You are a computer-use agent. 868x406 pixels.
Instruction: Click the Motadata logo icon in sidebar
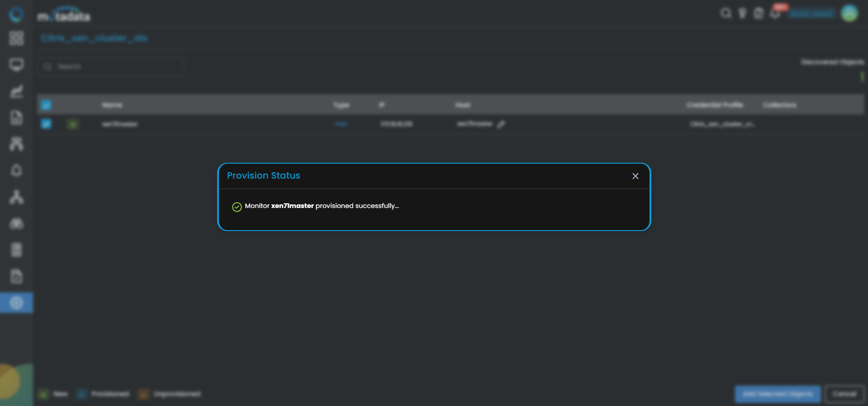tap(16, 14)
